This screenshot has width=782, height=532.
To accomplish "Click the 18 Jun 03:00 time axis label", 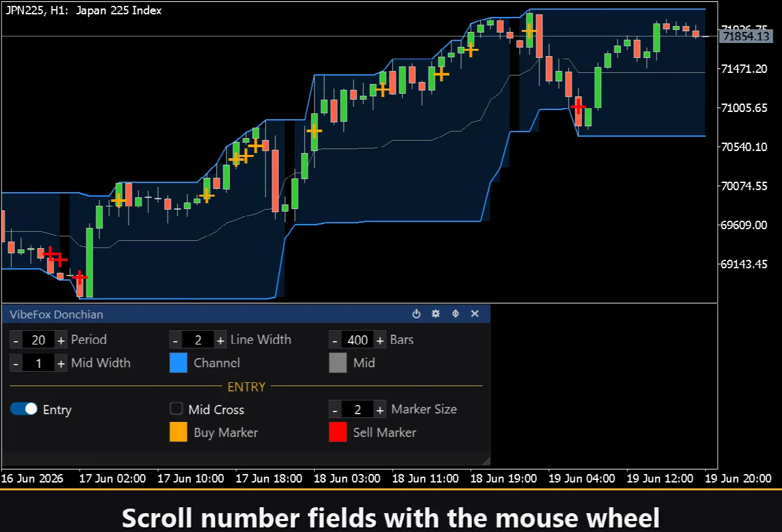I will click(347, 479).
